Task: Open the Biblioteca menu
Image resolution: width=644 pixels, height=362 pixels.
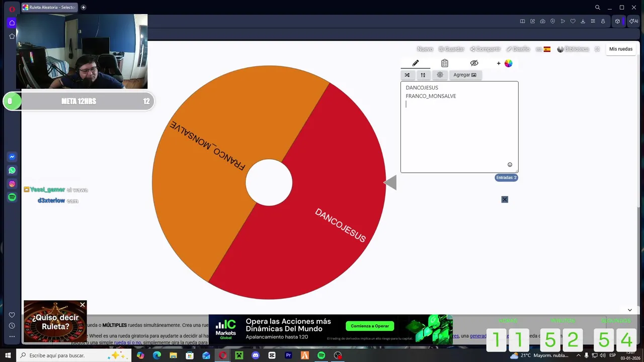Action: tap(573, 49)
